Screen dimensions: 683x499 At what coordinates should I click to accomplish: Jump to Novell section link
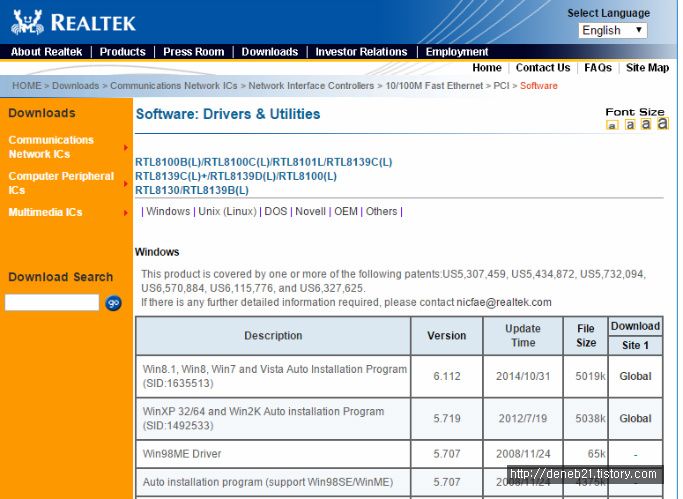311,212
